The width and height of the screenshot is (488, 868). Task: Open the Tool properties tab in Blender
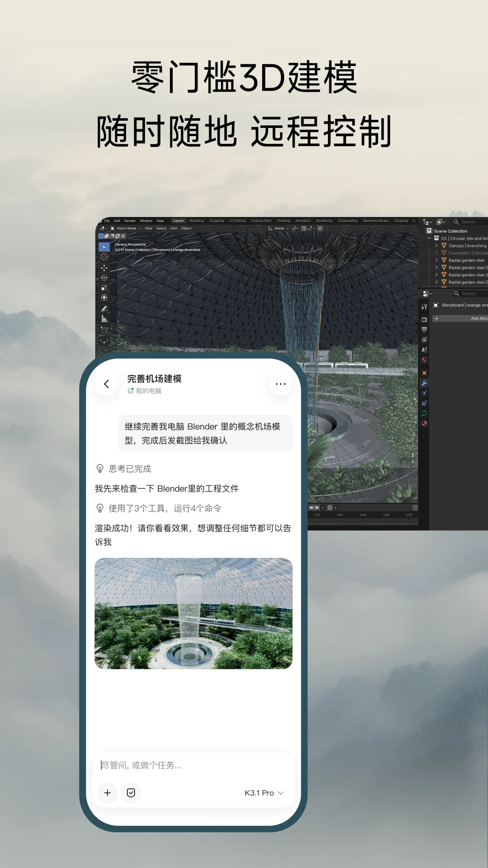click(x=424, y=307)
